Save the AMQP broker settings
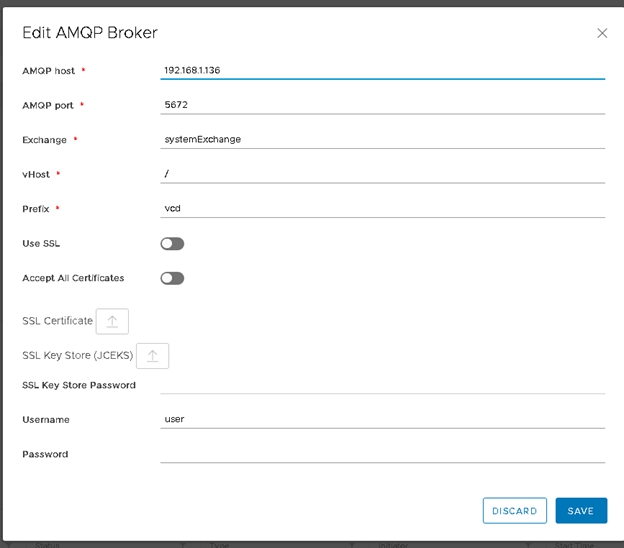The image size is (624, 548). pyautogui.click(x=581, y=511)
